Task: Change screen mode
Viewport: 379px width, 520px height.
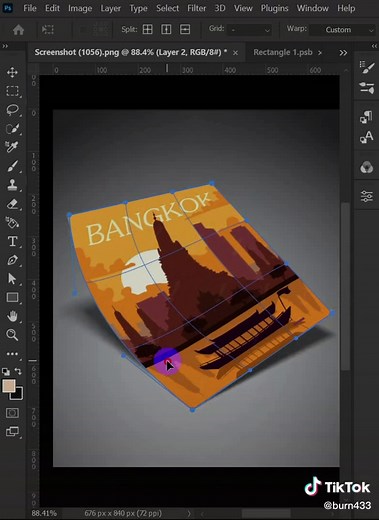Action: (12, 432)
